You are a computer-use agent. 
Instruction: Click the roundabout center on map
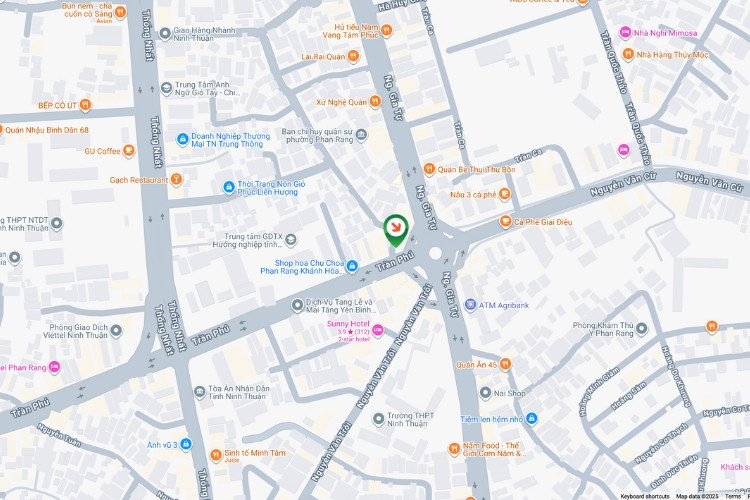point(435,253)
